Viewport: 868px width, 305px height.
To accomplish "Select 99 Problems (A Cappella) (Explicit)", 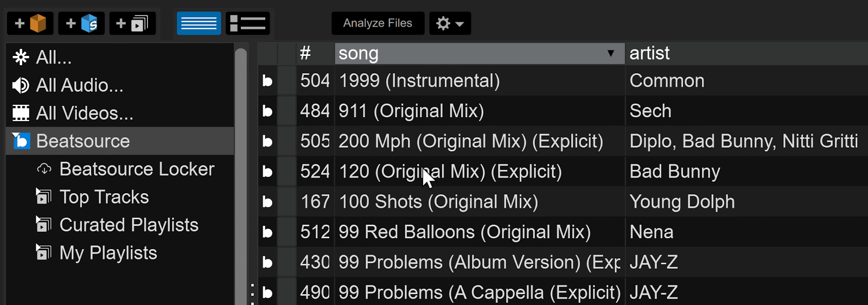I will [x=480, y=293].
